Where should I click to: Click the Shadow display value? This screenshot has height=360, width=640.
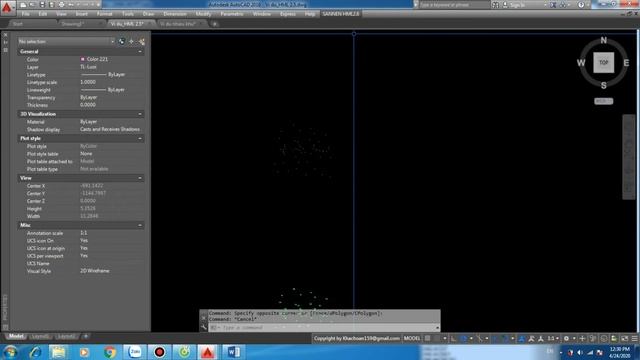(x=110, y=129)
